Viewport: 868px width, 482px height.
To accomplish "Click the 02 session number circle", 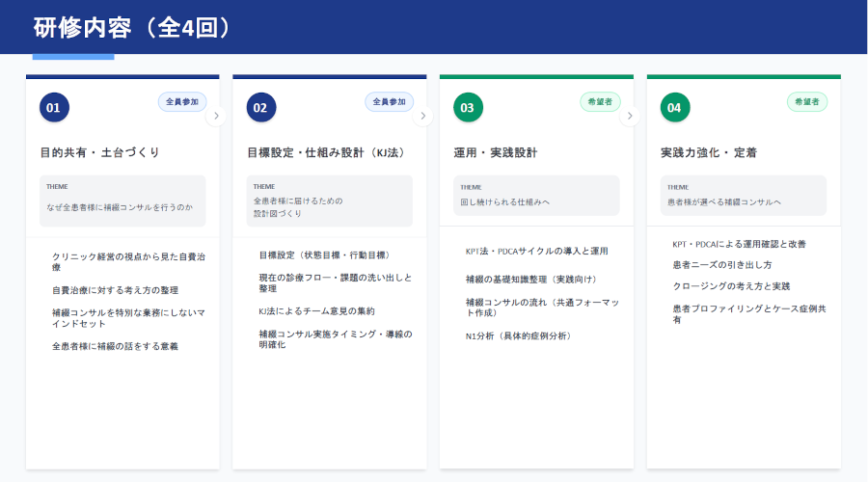I will coord(261,107).
